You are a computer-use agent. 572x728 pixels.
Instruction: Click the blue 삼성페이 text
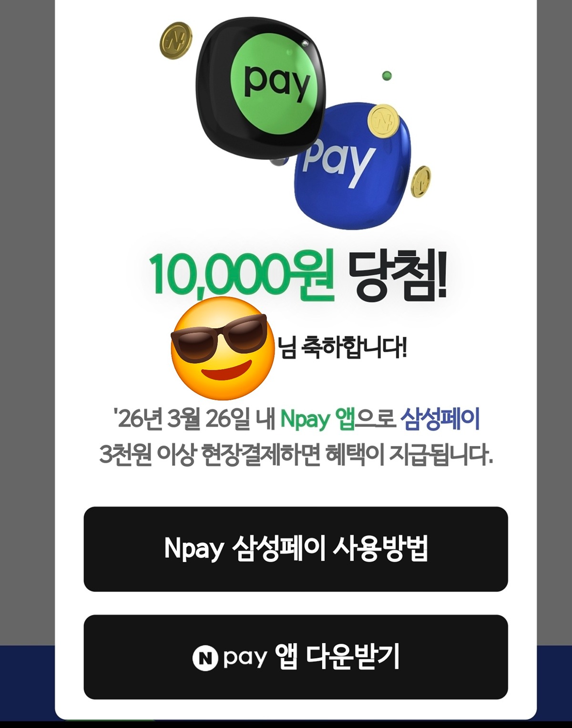pos(439,418)
